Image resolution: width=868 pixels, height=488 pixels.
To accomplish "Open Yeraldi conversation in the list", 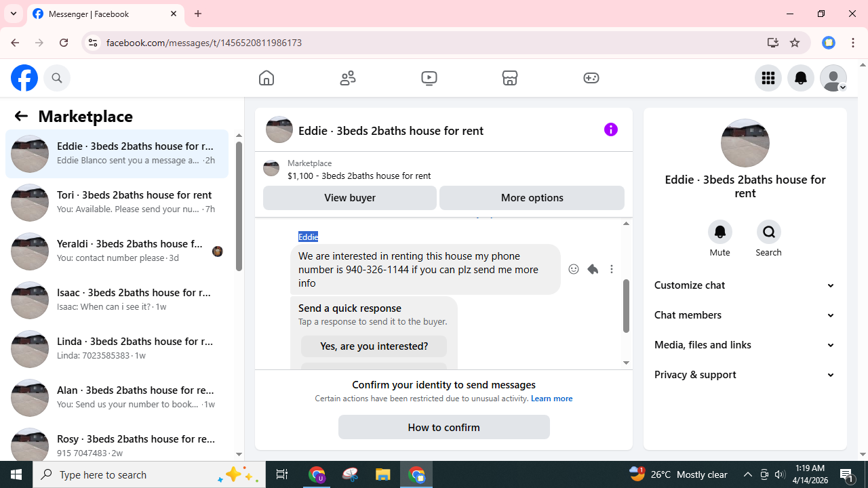I will coord(117,251).
